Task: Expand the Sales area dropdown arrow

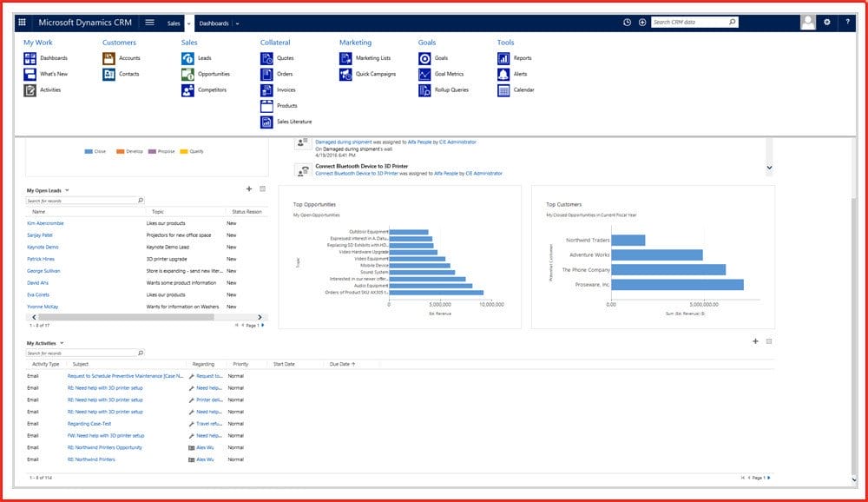Action: click(x=189, y=23)
